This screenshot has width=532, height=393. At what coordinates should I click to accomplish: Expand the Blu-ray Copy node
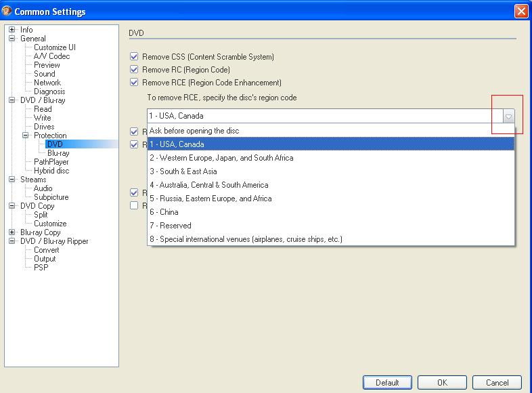[12, 232]
